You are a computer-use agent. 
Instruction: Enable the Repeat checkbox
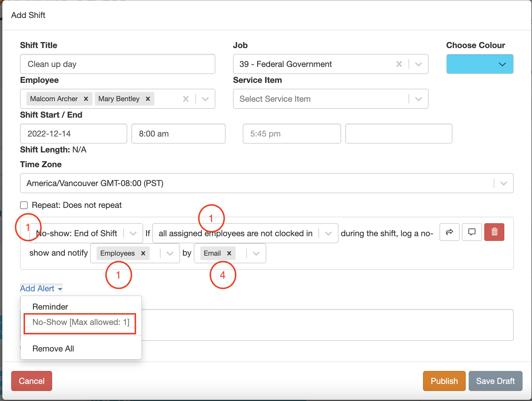click(24, 205)
